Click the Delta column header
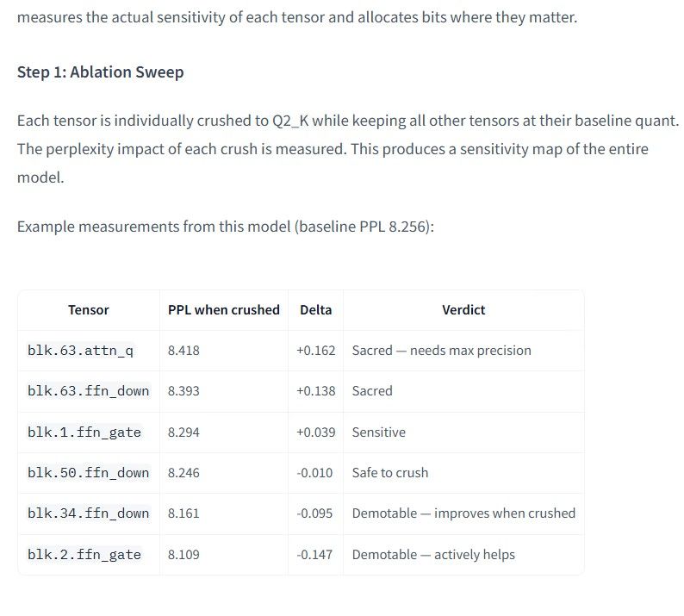 coord(316,310)
